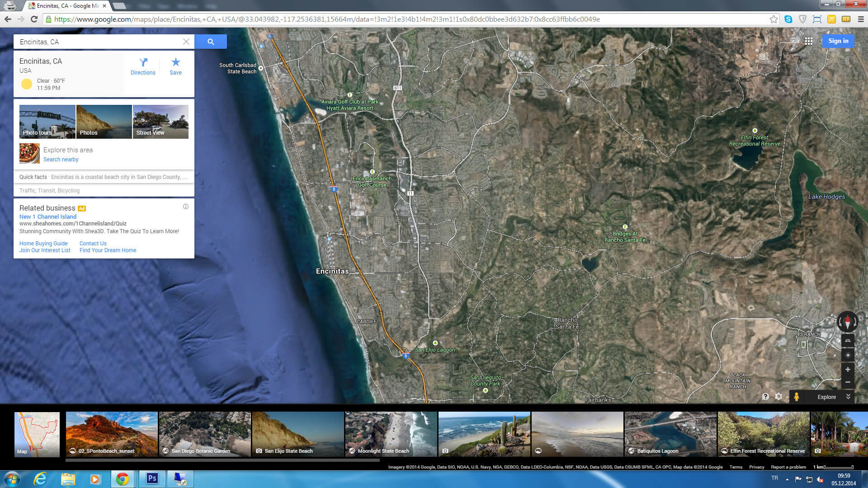
Task: Expand Traffic, Transit, Bicycling options
Action: [x=50, y=191]
